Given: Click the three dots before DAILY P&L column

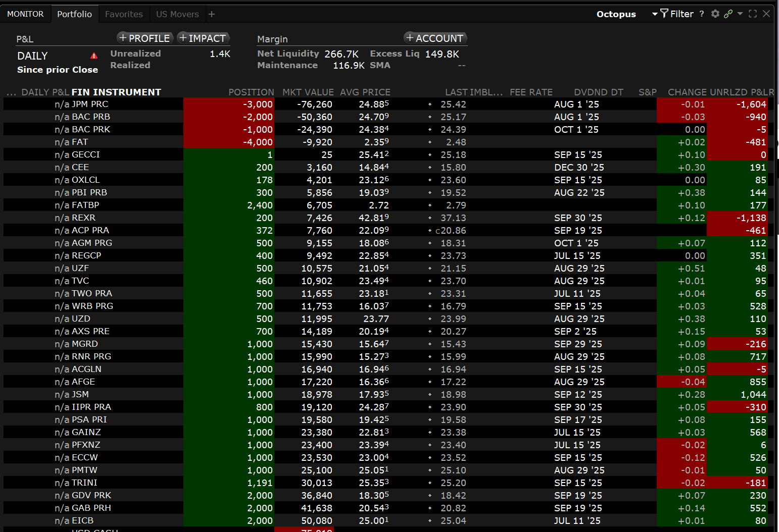Looking at the screenshot, I should 11,92.
